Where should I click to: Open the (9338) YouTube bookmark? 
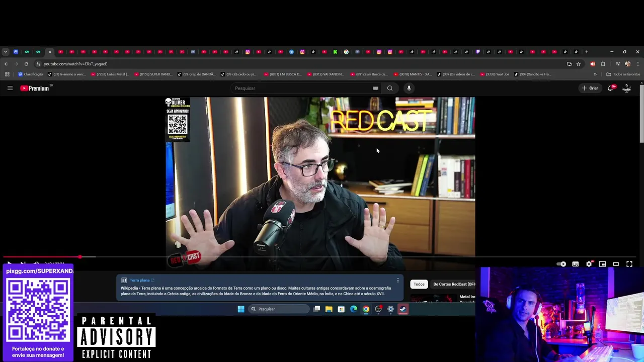point(495,74)
